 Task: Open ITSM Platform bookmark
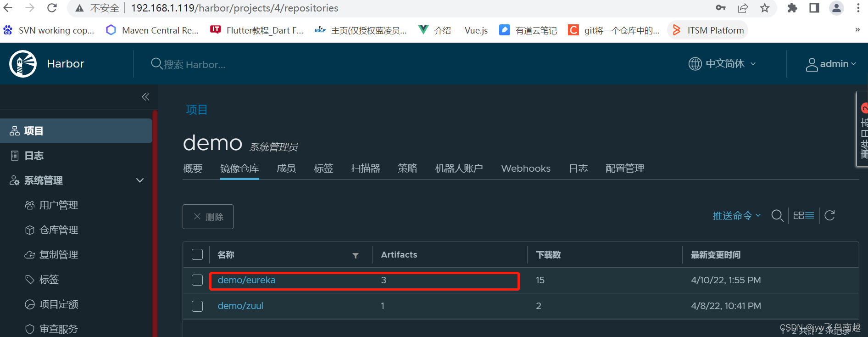708,30
